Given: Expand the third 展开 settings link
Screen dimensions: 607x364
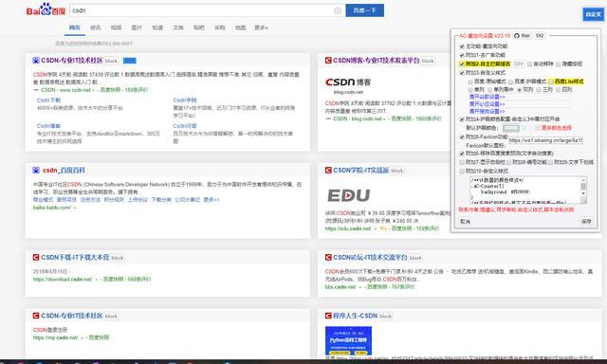Looking at the screenshot, I should click(x=487, y=112).
